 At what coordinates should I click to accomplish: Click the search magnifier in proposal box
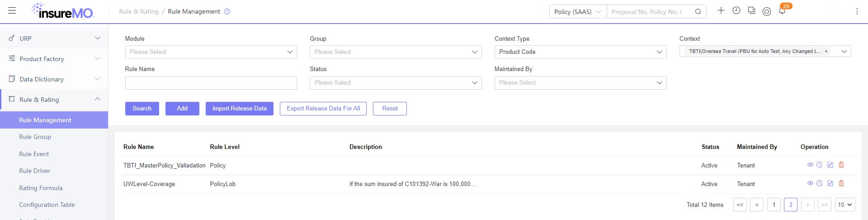coord(698,12)
